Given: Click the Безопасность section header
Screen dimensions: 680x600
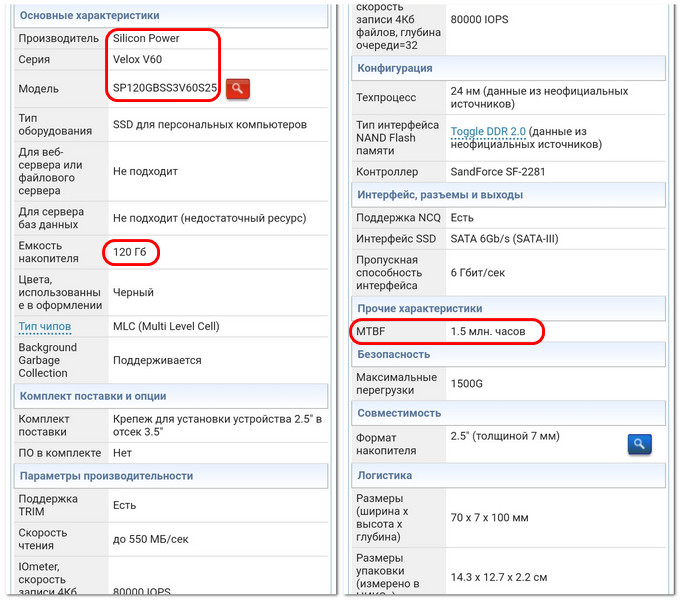Looking at the screenshot, I should (x=508, y=354).
